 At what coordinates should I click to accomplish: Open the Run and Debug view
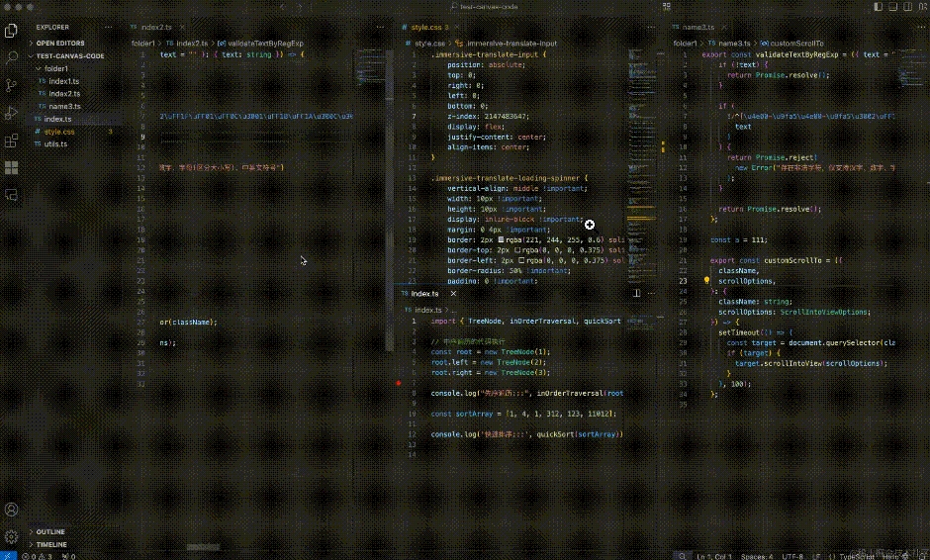click(x=11, y=113)
